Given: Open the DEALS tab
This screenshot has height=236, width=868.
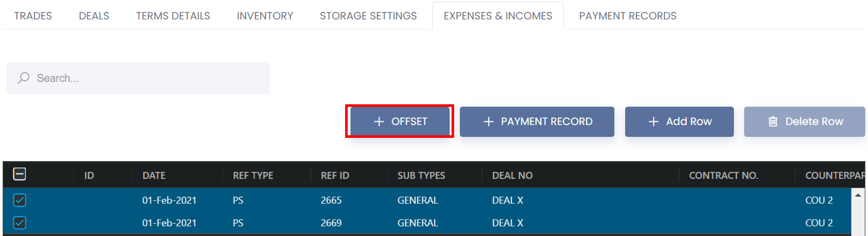Looking at the screenshot, I should click(94, 16).
